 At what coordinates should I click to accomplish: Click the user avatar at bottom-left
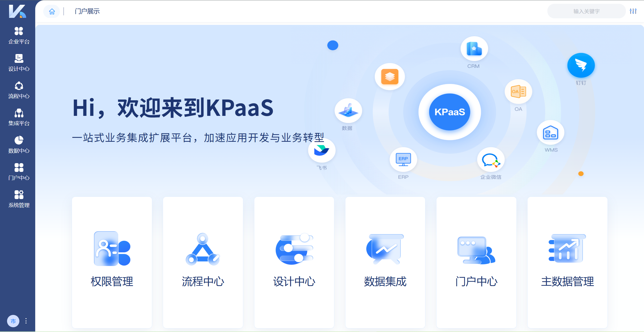(13, 321)
